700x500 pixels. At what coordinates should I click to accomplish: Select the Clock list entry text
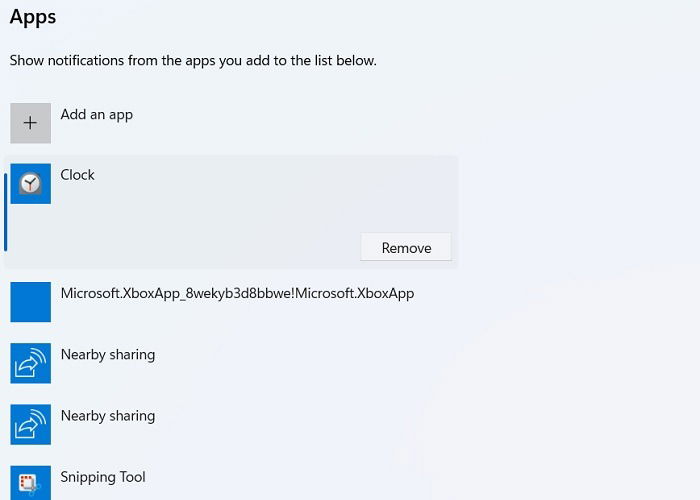77,175
